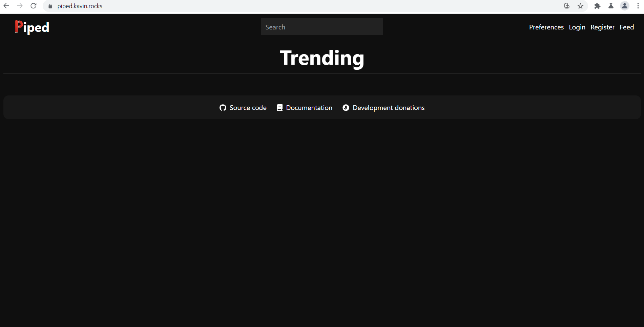Open Development donations via the Bitcoin icon
The width and height of the screenshot is (644, 327).
click(x=346, y=107)
